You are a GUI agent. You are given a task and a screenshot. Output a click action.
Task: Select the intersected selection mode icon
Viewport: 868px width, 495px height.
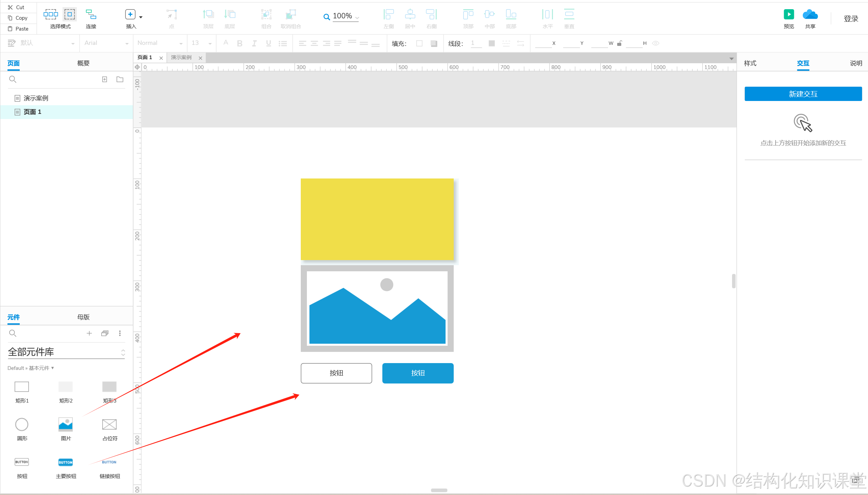point(51,14)
